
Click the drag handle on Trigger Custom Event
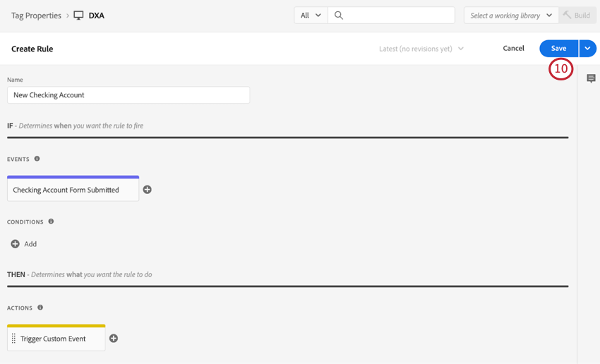pos(13,339)
